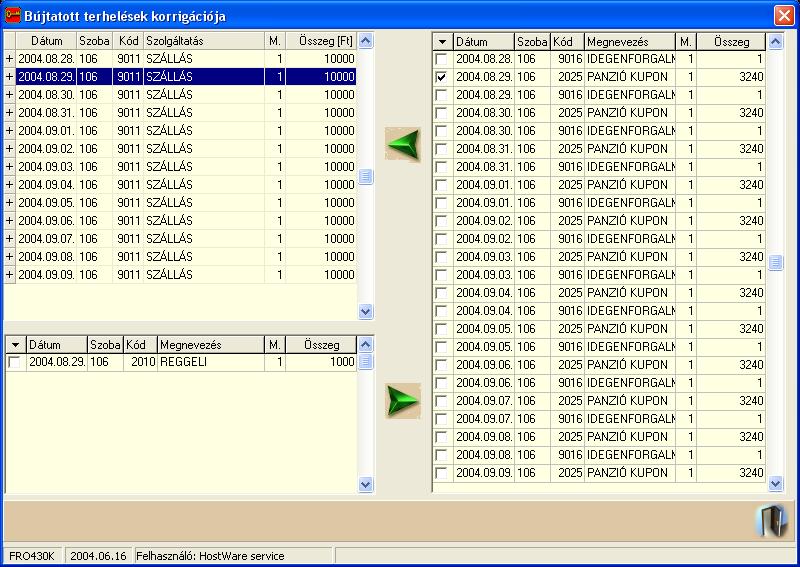Click the 3240 amount in the 2004.09.02. PANZIÓ KUPON row

click(731, 220)
